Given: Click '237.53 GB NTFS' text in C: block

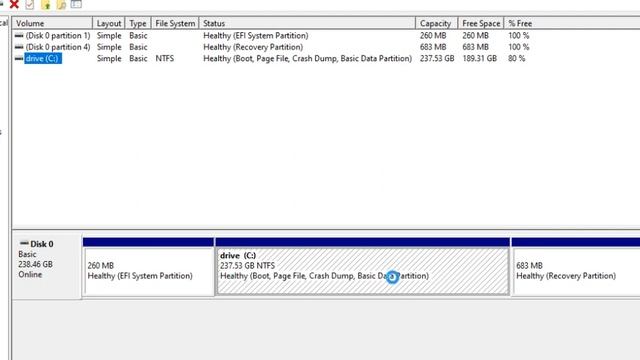Looking at the screenshot, I should [x=247, y=265].
